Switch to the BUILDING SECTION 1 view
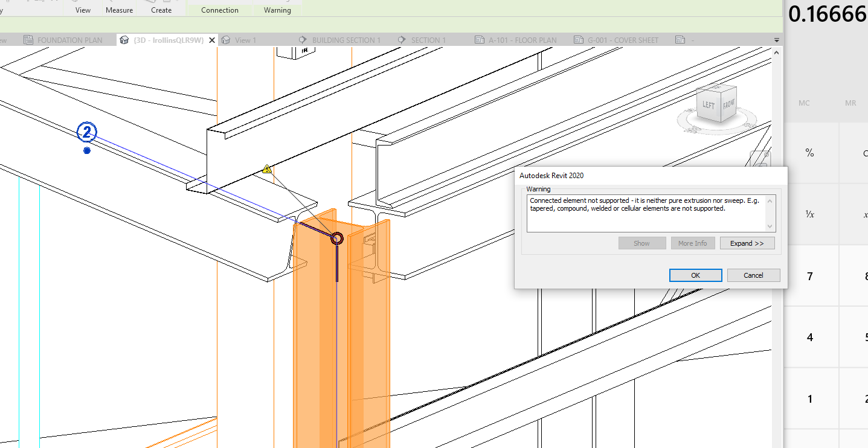The height and width of the screenshot is (448, 868). point(347,39)
